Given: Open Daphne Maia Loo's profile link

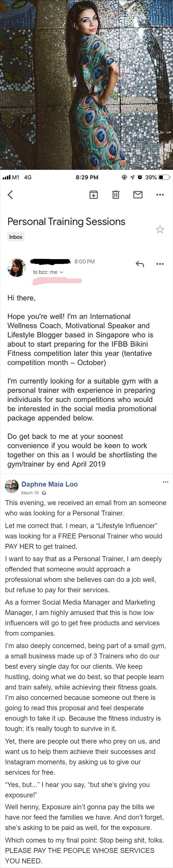Looking at the screenshot, I should click(50, 484).
